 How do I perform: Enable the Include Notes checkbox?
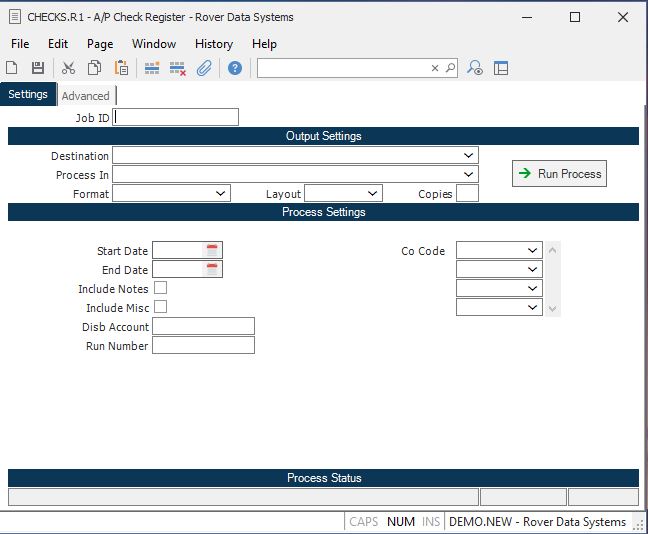pos(160,288)
